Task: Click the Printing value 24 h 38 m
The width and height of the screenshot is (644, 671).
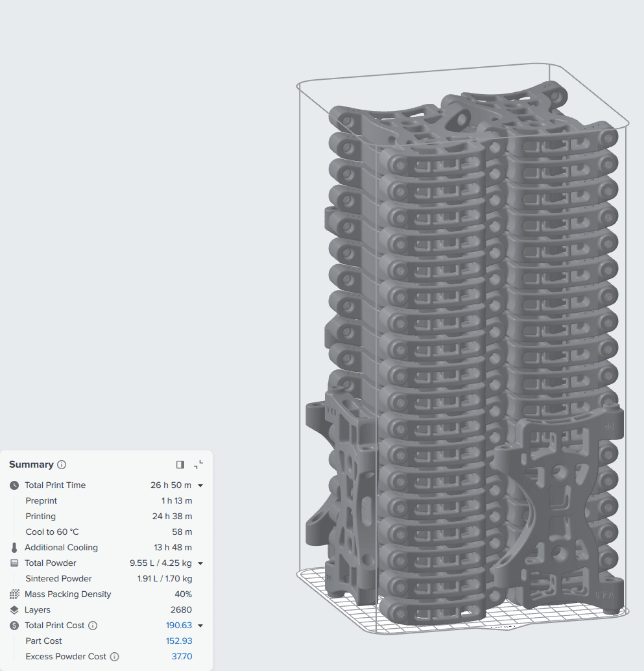Action: 172,516
